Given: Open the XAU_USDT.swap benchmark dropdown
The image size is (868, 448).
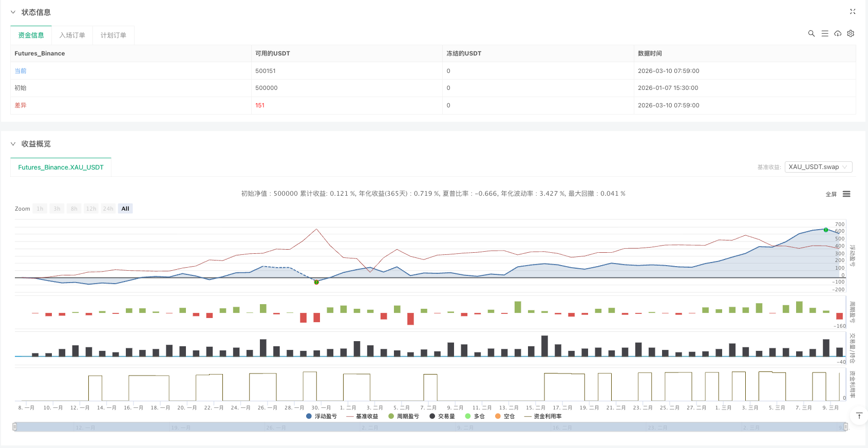Looking at the screenshot, I should coord(818,167).
